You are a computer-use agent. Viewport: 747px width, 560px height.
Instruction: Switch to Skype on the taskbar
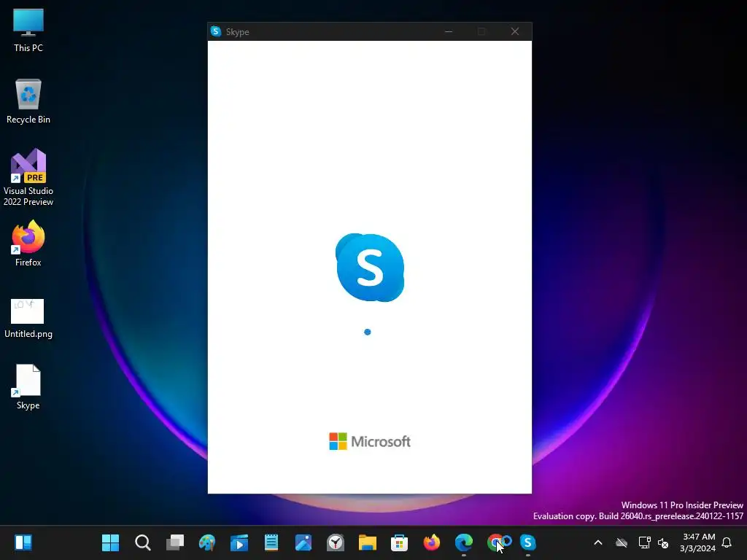click(x=528, y=542)
